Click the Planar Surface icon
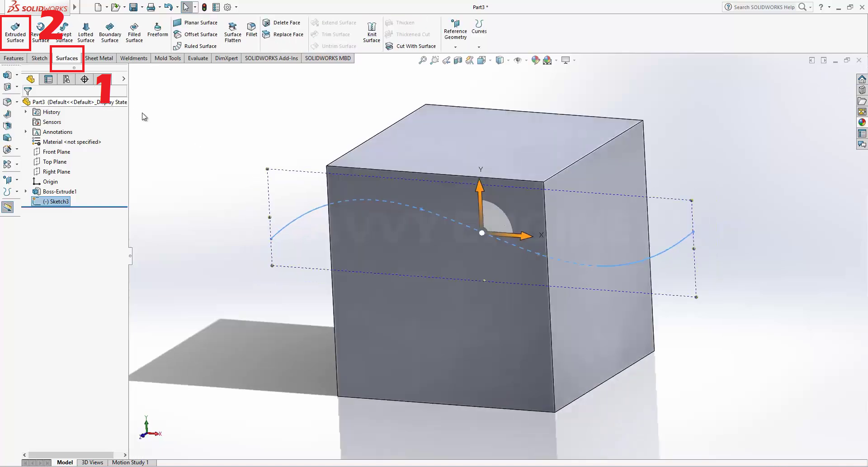The height and width of the screenshot is (467, 868). pos(178,23)
